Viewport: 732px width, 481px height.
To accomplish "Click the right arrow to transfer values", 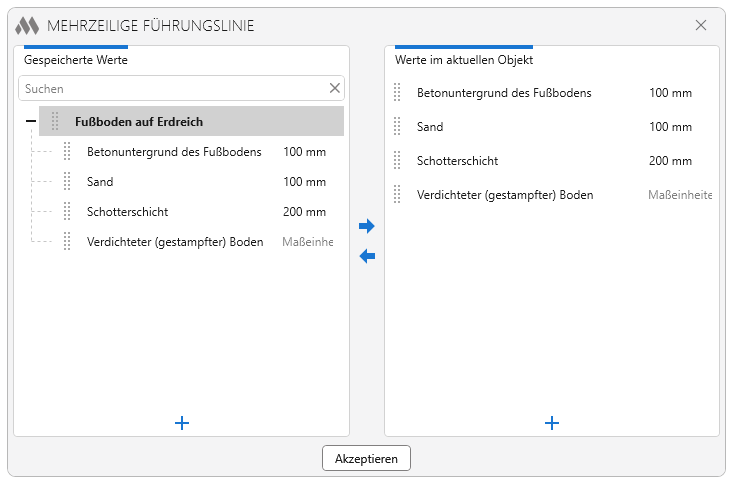I will [x=367, y=226].
